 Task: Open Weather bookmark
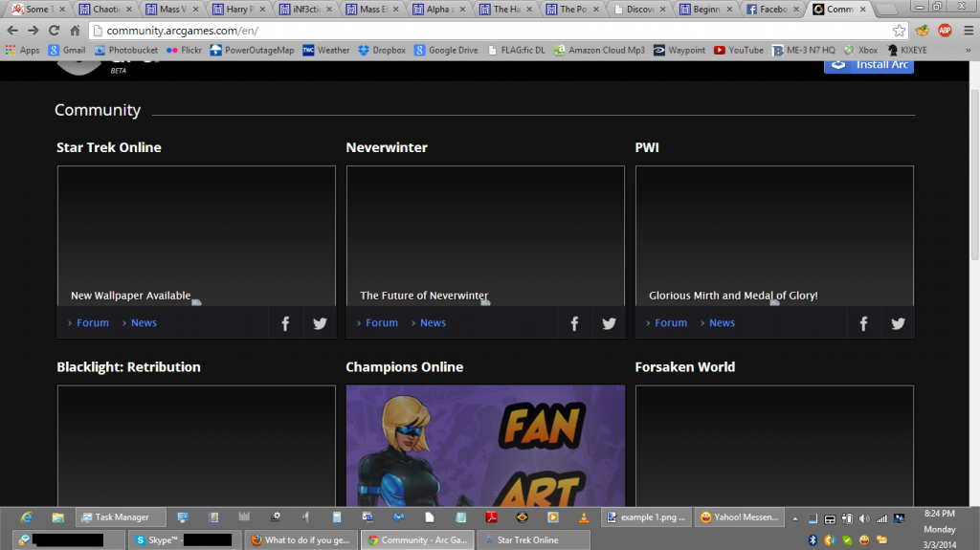click(x=326, y=50)
